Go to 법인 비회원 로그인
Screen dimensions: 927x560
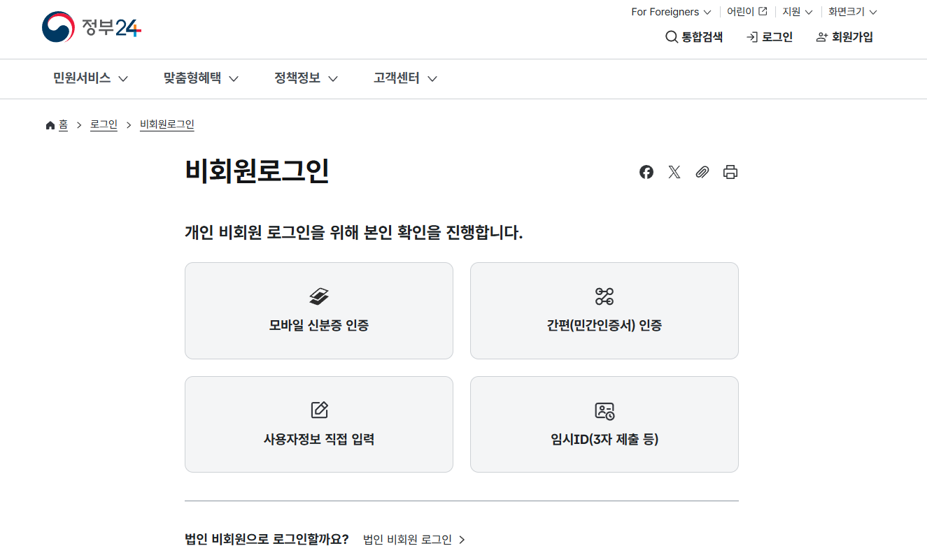(x=407, y=539)
